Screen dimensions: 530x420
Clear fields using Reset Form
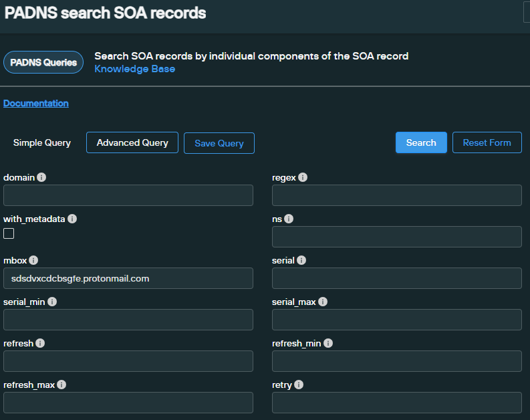487,142
